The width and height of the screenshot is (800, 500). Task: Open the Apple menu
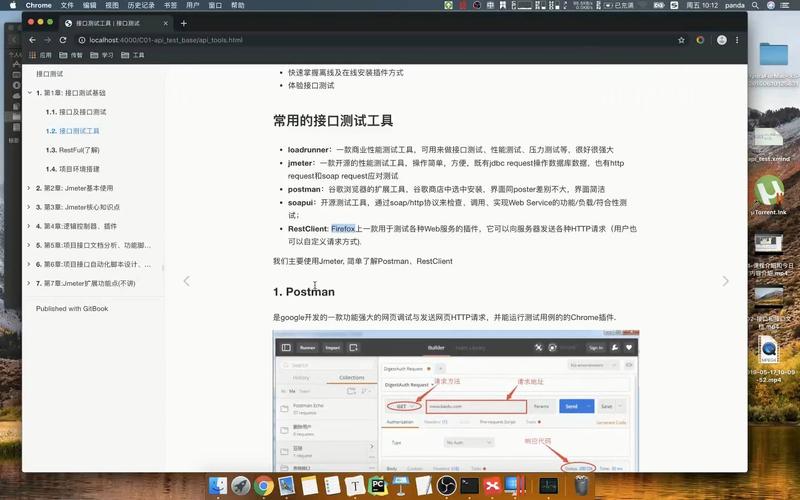click(x=13, y=5)
